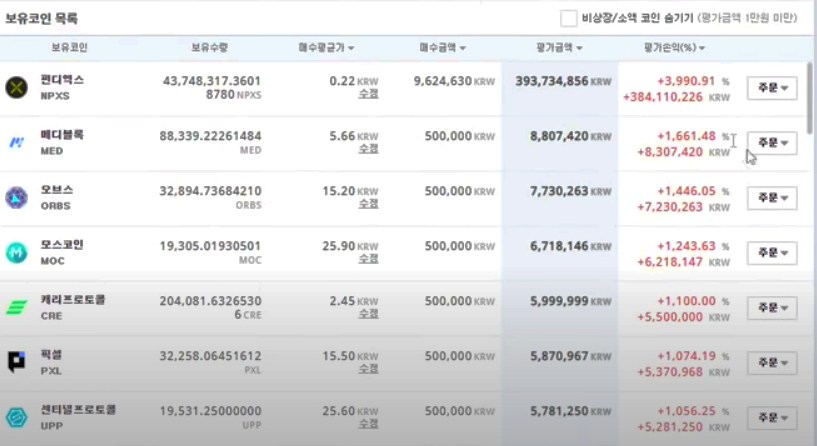
Task: Sort by 매수금액 column header
Action: tap(442, 47)
